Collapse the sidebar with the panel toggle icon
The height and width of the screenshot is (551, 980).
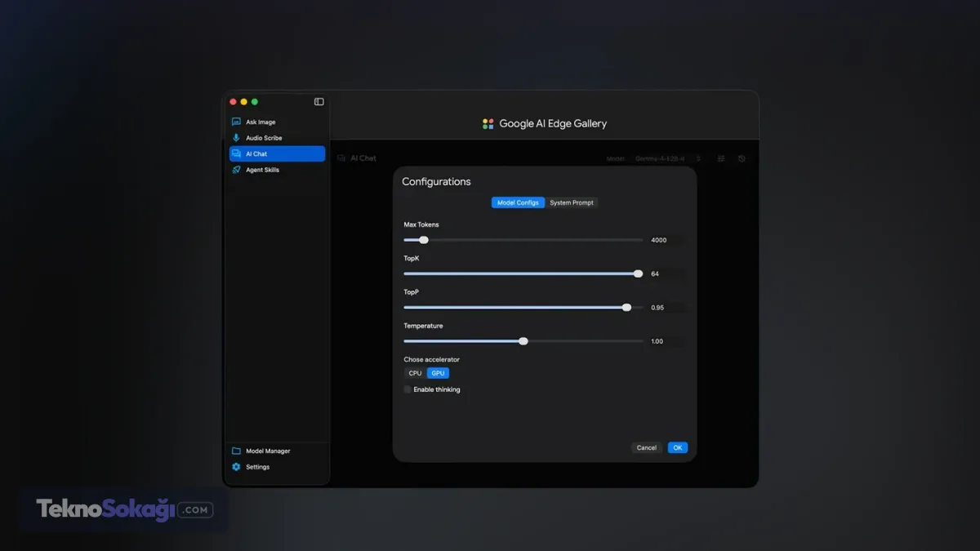(x=318, y=102)
